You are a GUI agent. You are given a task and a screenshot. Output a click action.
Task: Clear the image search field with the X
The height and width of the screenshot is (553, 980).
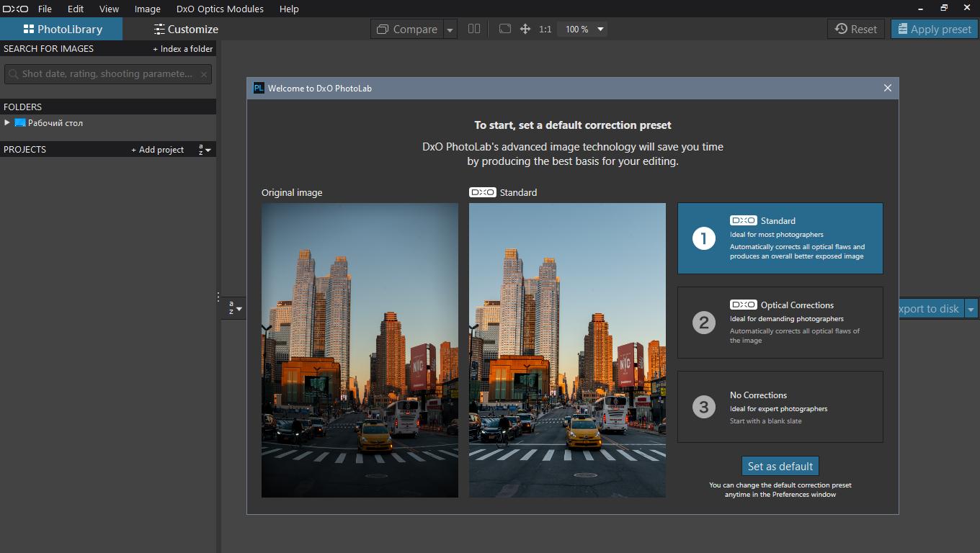click(x=204, y=73)
